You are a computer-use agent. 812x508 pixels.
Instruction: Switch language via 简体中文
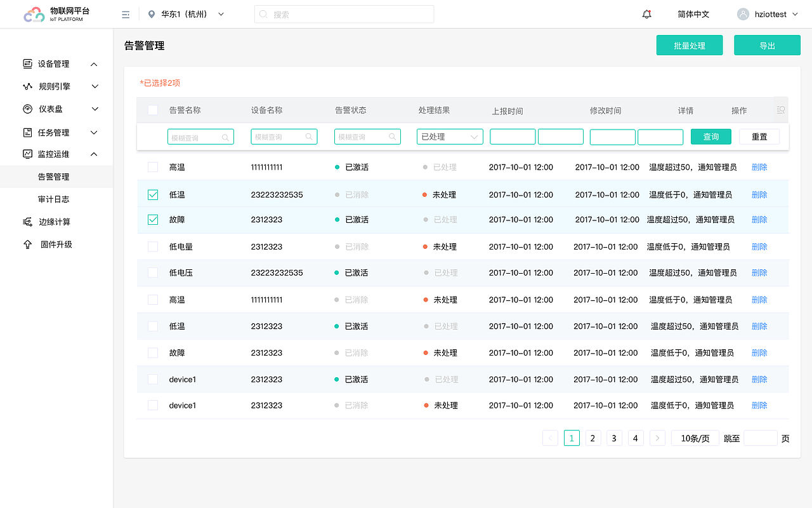click(x=693, y=15)
